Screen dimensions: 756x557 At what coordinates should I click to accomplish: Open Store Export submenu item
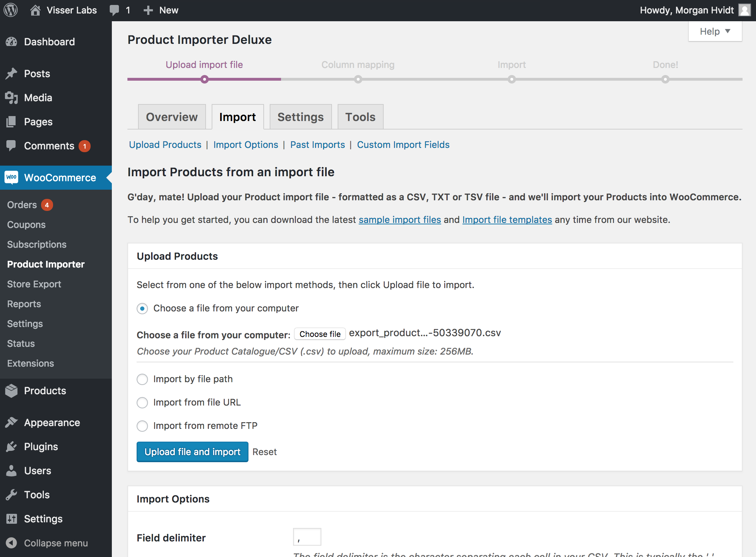tap(34, 284)
